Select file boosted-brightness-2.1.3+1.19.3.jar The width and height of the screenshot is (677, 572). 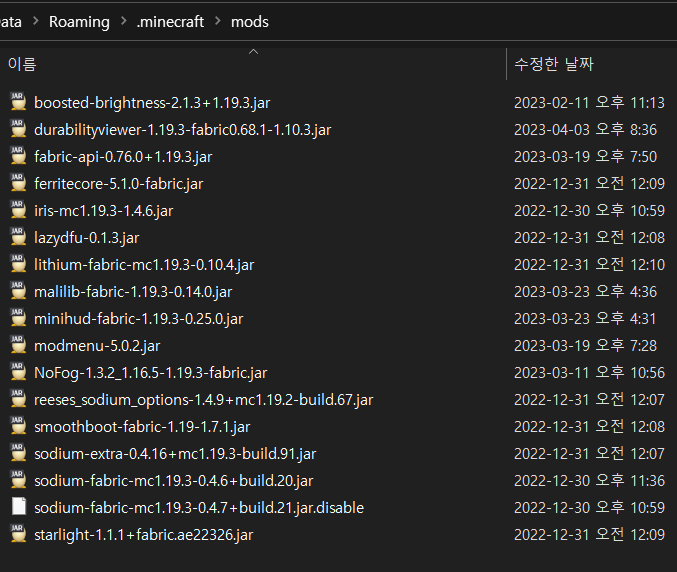coord(152,103)
